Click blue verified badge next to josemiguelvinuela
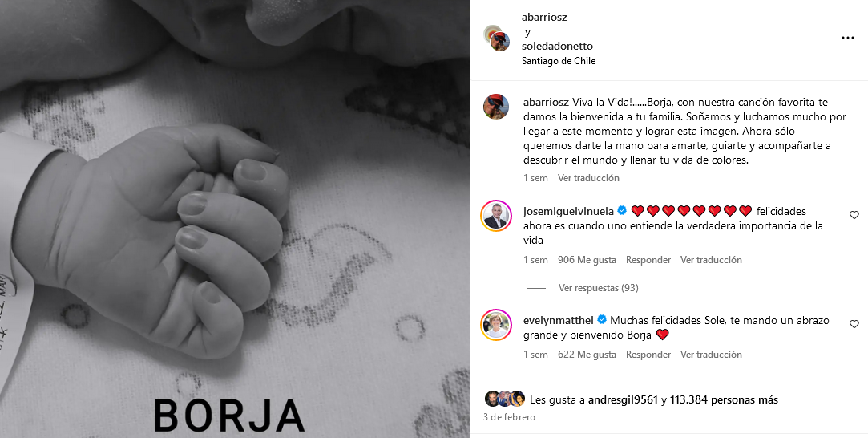 coord(622,211)
